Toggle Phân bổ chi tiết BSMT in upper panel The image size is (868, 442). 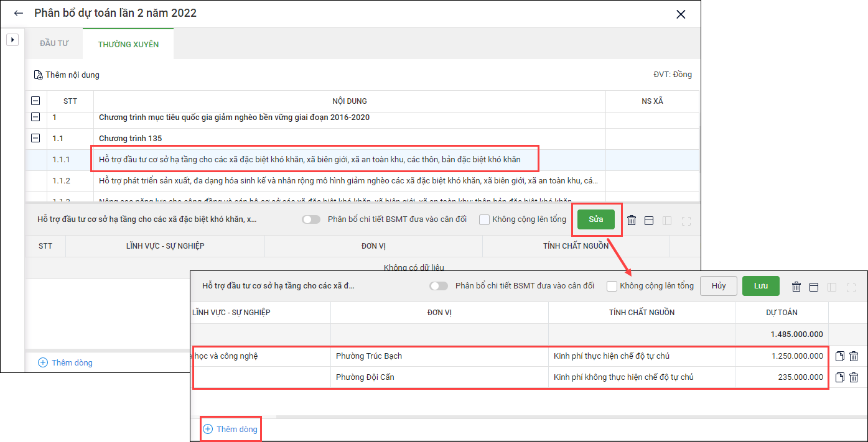(x=311, y=219)
